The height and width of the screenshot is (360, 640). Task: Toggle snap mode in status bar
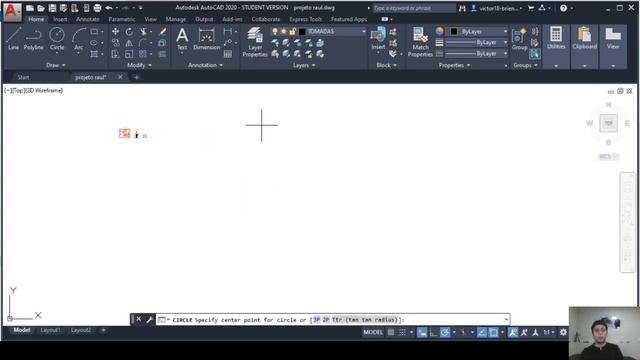point(402,332)
